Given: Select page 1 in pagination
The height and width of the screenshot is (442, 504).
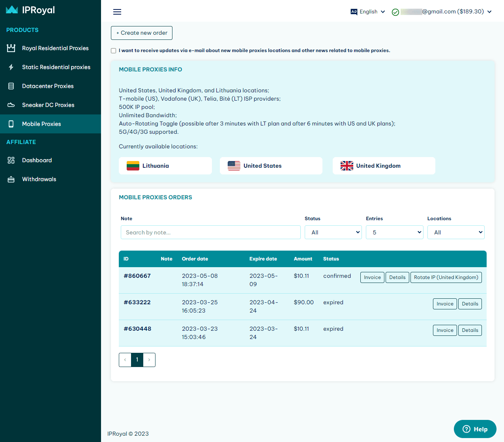Looking at the screenshot, I should [x=137, y=360].
